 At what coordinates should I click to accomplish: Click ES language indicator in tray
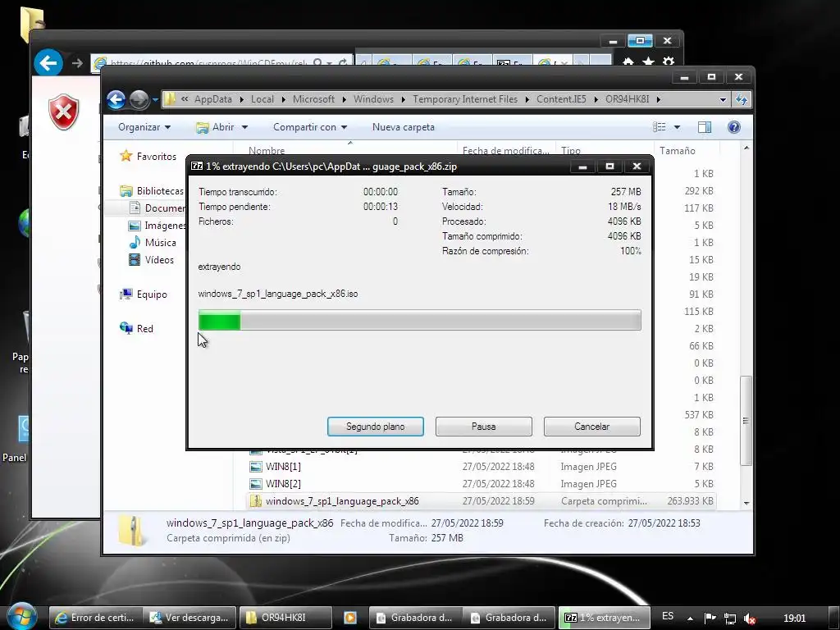click(668, 616)
